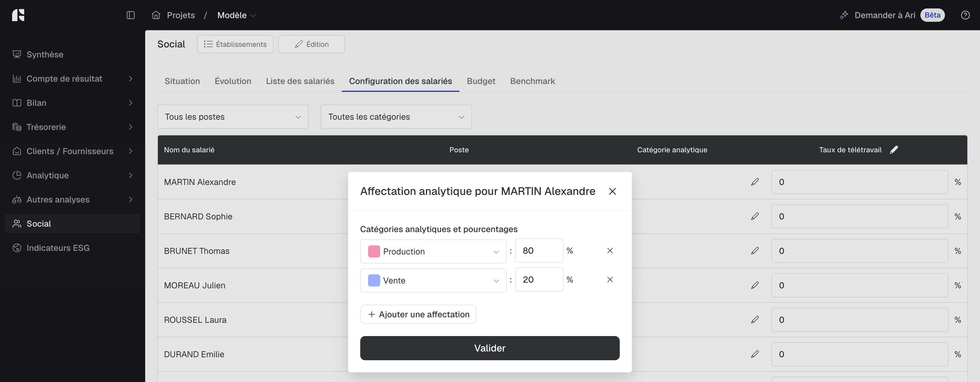Toggle the sidebar panel icon

point(130,15)
